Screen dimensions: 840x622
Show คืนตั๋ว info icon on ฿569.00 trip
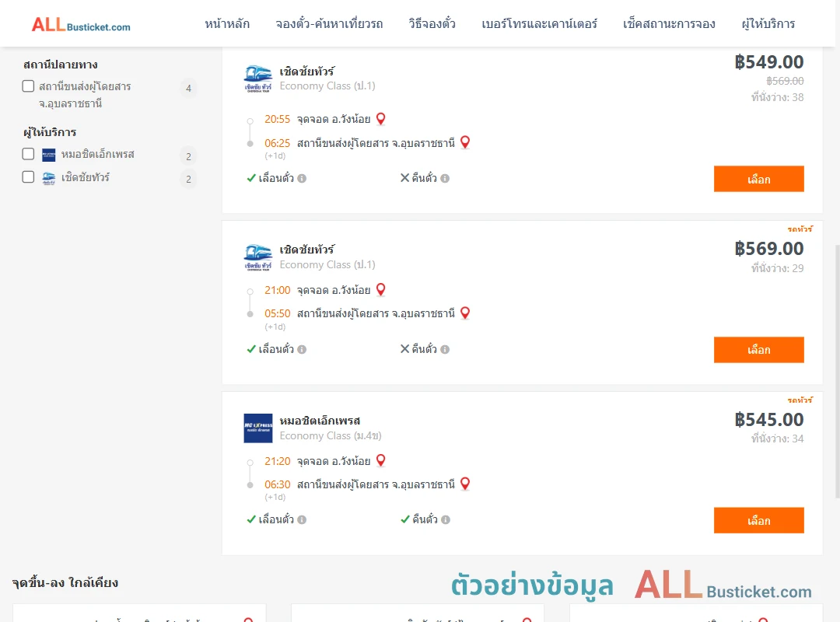pos(445,349)
